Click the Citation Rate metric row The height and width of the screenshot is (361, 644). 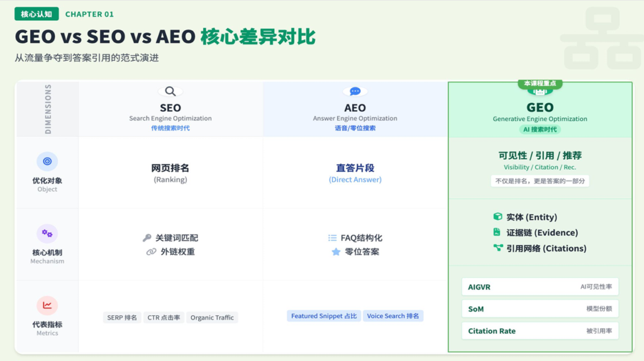(x=540, y=331)
